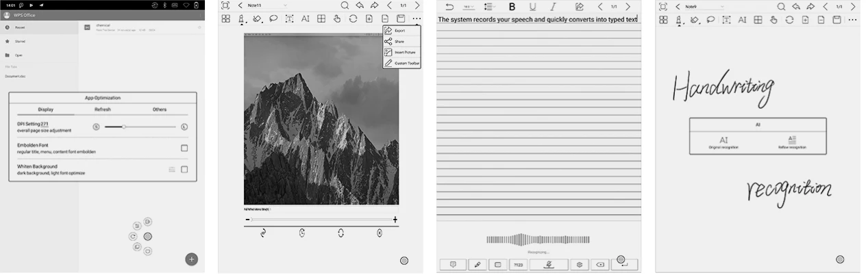Open Custom Toolbar from the Note11 menu
This screenshot has height=275, width=868.
coord(401,63)
